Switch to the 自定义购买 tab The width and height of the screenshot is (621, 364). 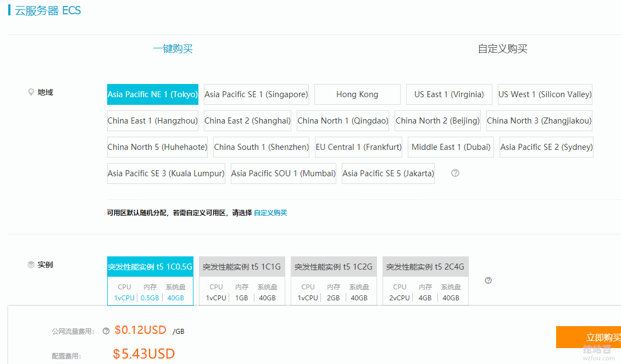[x=502, y=49]
